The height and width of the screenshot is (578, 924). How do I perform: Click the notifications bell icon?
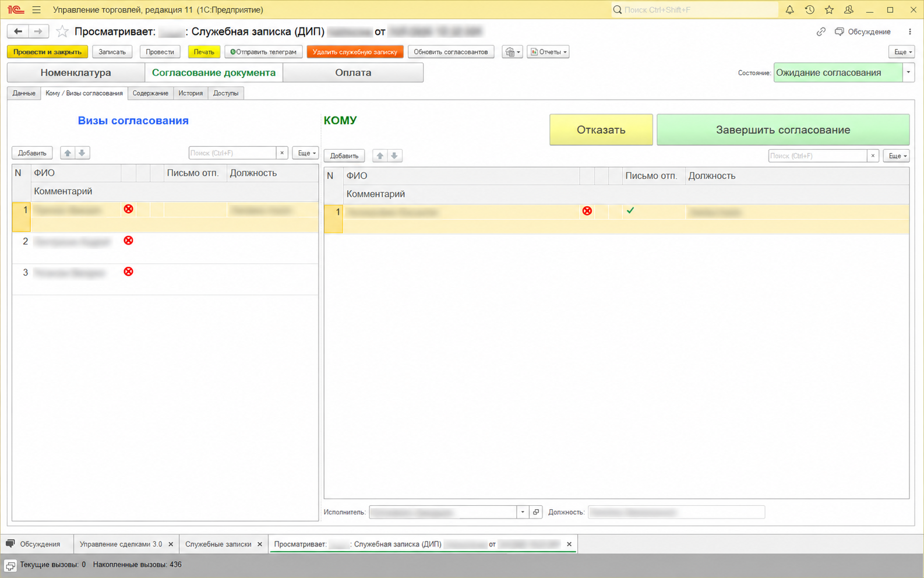click(789, 10)
